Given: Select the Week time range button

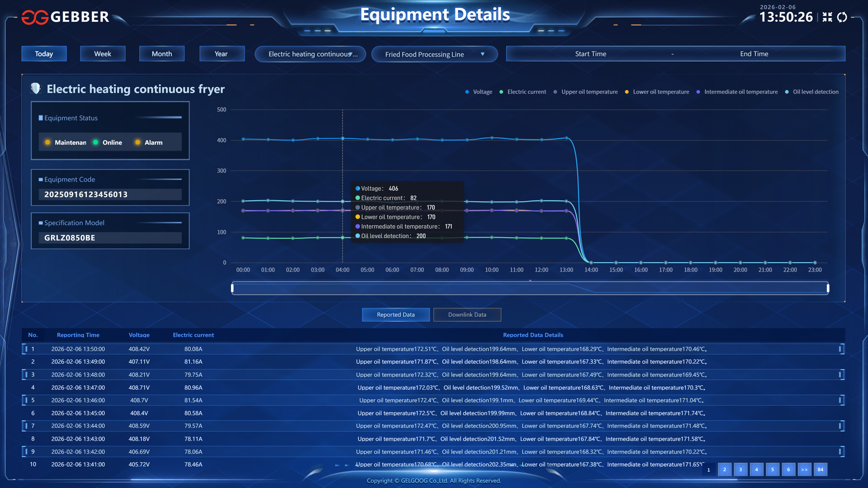Looking at the screenshot, I should [x=103, y=54].
